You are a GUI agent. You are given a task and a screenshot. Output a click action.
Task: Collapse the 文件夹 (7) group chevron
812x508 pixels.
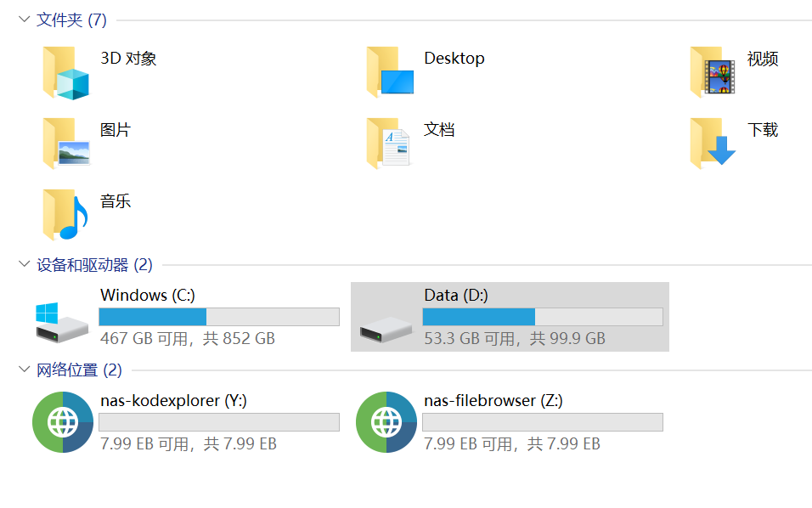point(24,20)
